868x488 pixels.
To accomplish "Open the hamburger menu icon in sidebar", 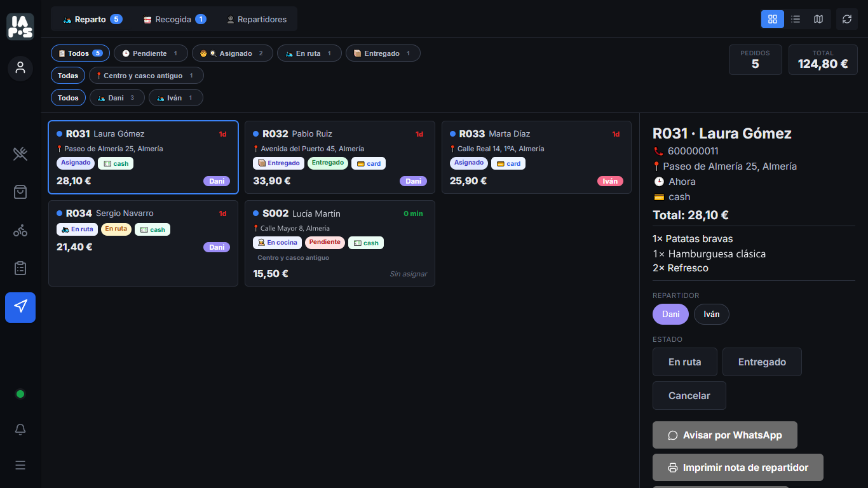I will pos(20,465).
